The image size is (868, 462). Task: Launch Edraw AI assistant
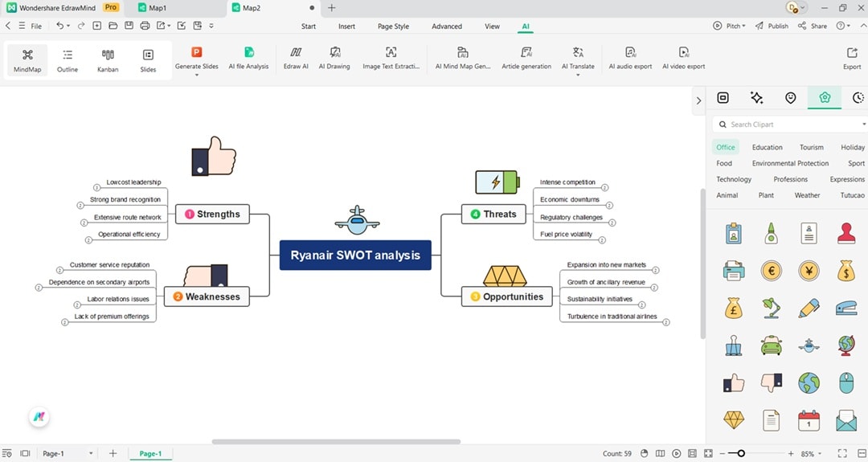(x=296, y=59)
